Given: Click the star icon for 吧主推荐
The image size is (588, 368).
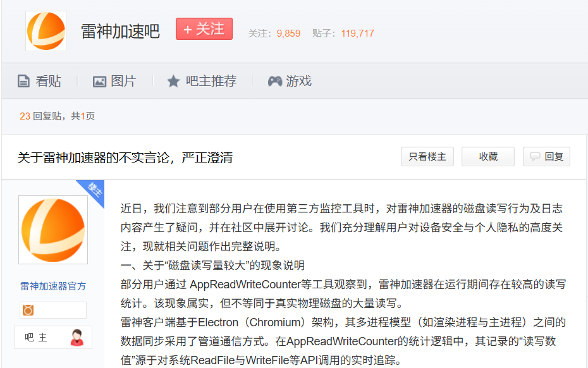Looking at the screenshot, I should coord(173,81).
